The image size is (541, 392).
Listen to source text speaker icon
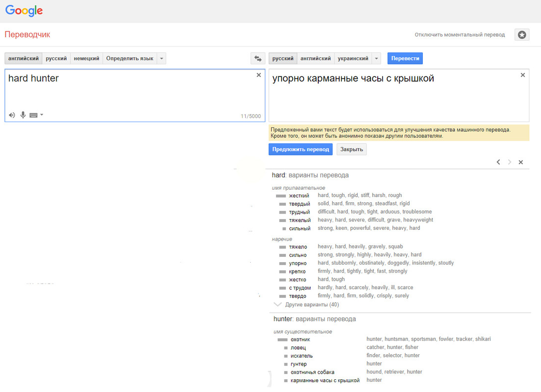point(12,115)
